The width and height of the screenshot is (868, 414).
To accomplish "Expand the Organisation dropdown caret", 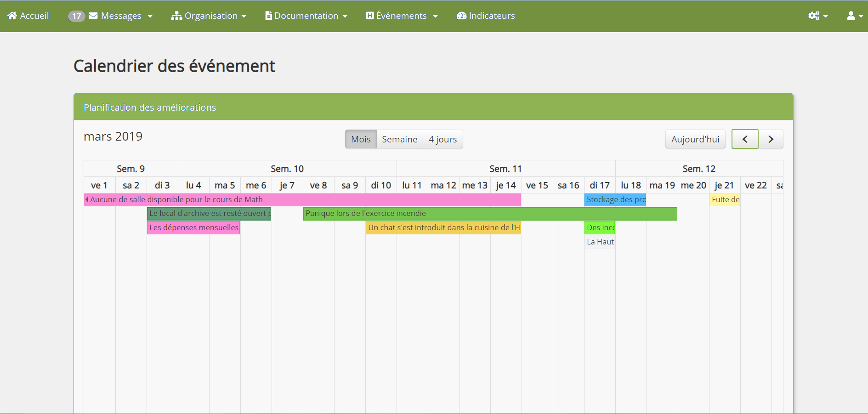I will [244, 16].
